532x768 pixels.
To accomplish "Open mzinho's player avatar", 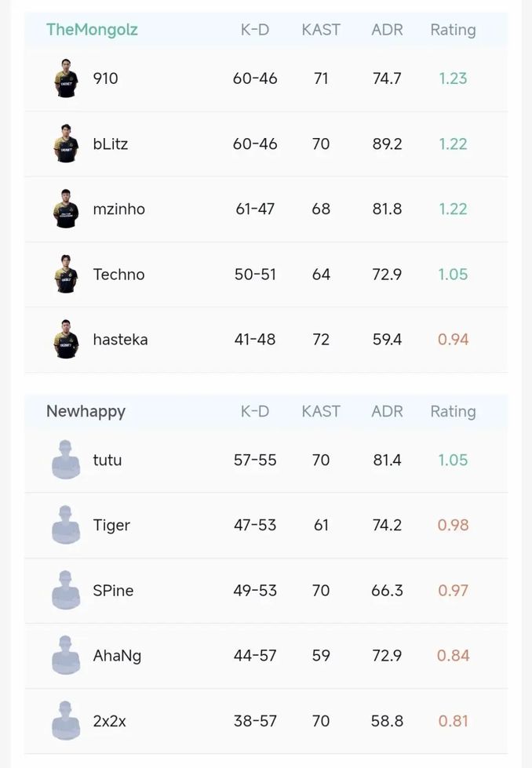I will click(67, 209).
